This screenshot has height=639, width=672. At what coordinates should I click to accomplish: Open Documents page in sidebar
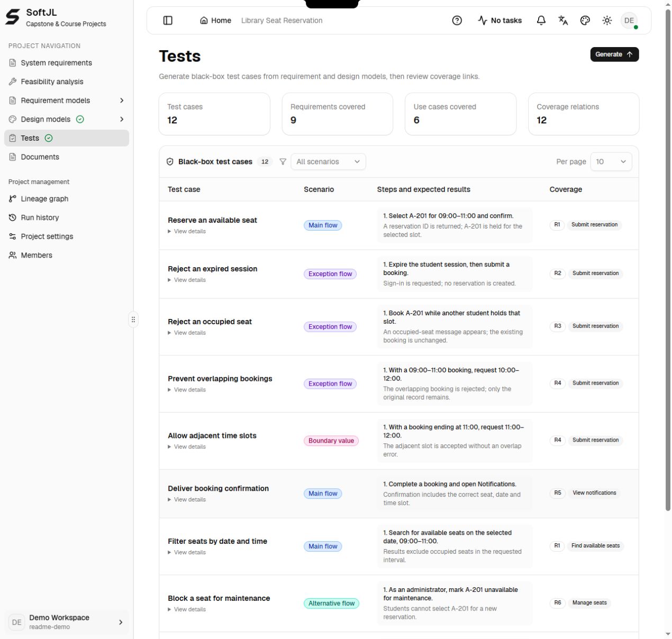67,157
